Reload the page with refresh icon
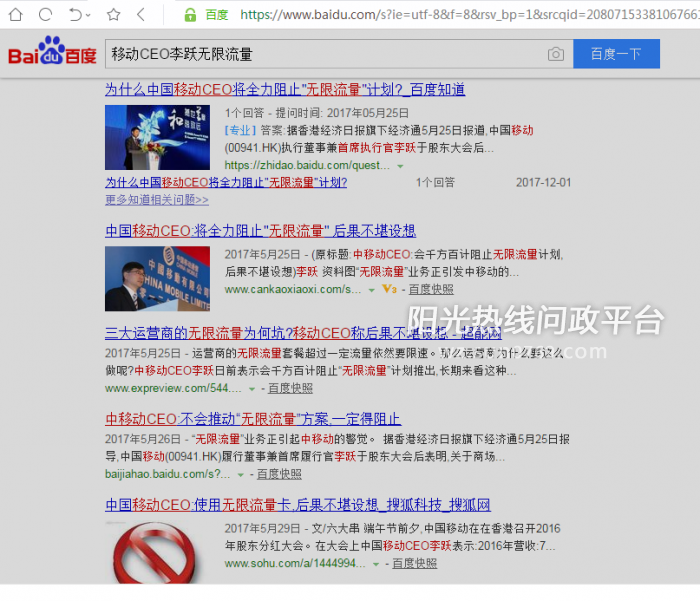This screenshot has width=700, height=601. [x=46, y=15]
